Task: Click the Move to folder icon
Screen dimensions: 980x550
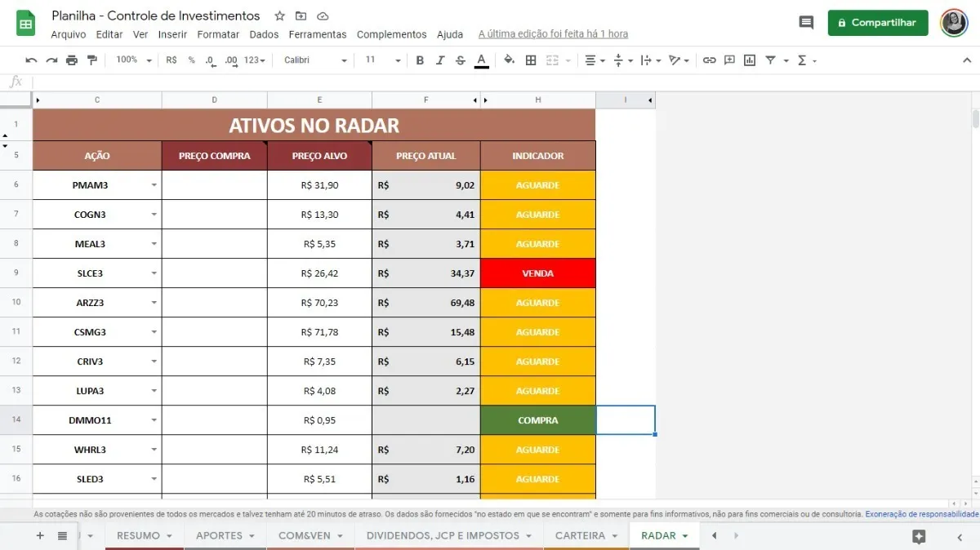Action: (x=301, y=16)
